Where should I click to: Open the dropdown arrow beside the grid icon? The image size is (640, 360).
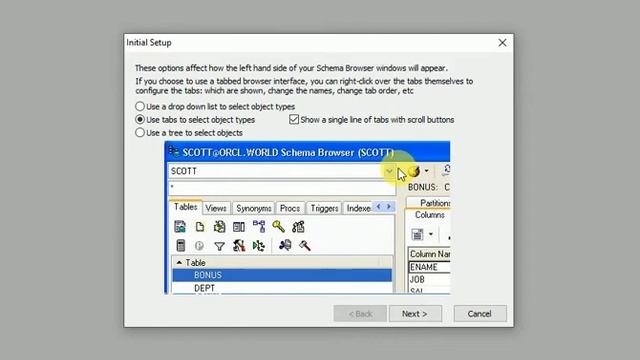[x=431, y=234]
